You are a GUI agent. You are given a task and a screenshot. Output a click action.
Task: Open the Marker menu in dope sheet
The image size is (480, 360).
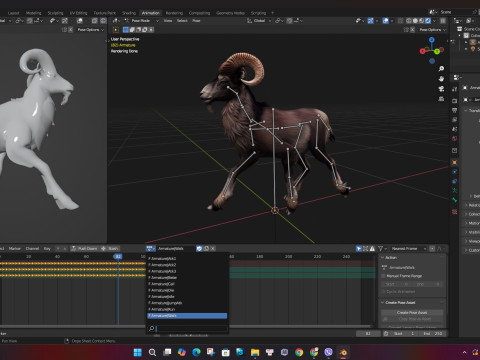[14, 249]
